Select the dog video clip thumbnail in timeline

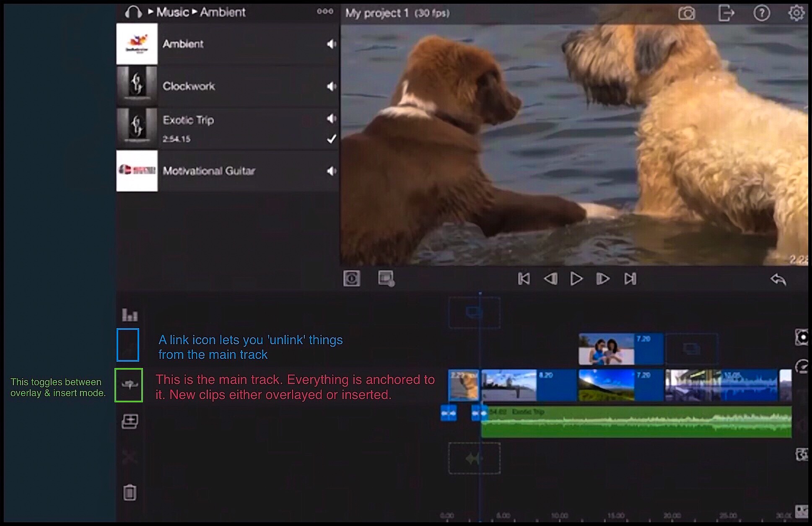tap(463, 385)
